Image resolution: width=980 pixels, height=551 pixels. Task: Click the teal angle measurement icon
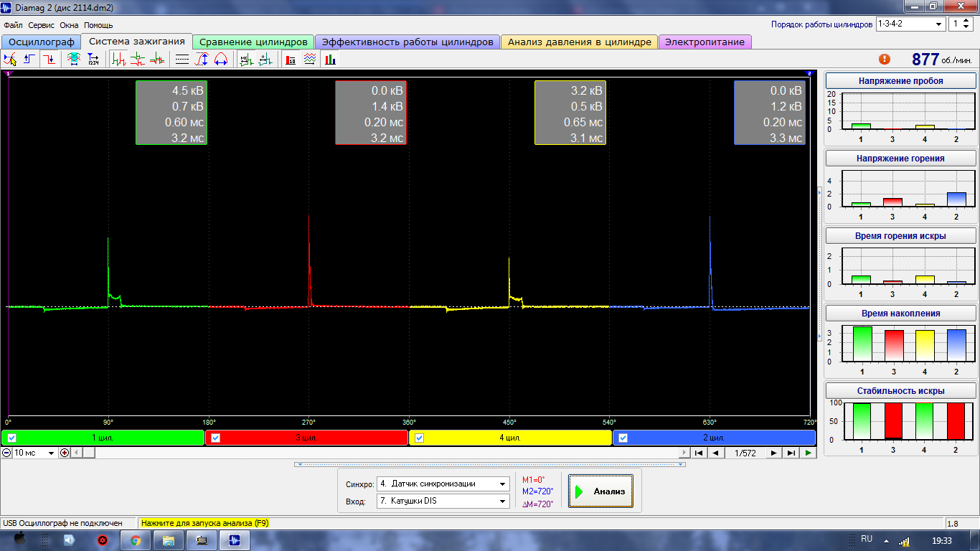(265, 60)
